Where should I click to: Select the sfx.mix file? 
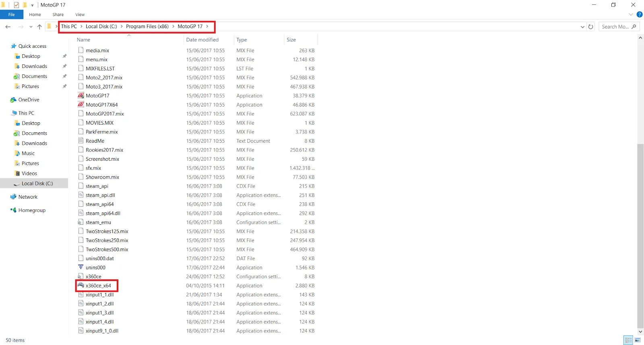[93, 168]
